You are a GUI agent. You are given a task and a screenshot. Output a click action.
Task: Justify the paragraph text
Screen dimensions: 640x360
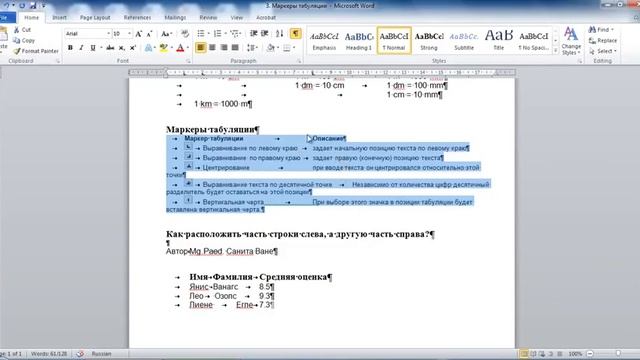[235, 48]
